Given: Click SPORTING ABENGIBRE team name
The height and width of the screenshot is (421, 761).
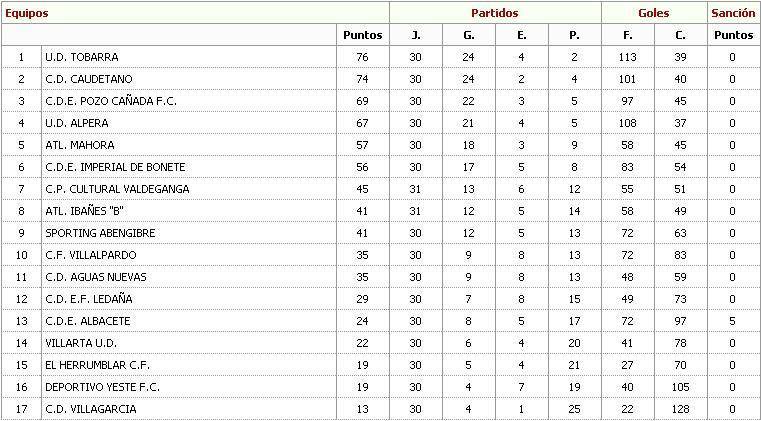Looking at the screenshot, I should pyautogui.click(x=98, y=233).
